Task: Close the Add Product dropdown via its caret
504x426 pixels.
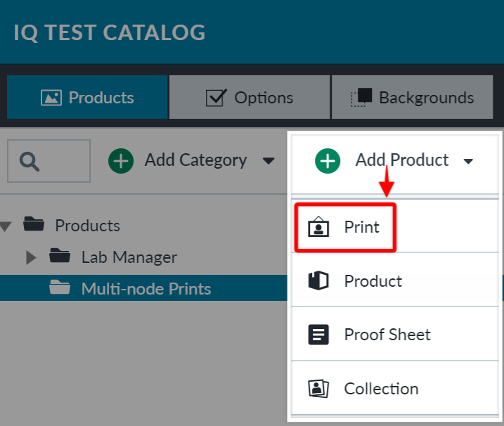Action: [x=468, y=161]
